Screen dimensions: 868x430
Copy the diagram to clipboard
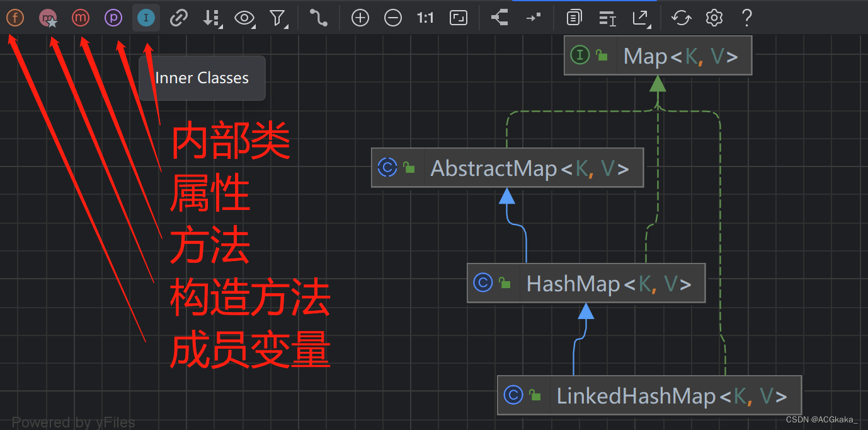click(574, 18)
